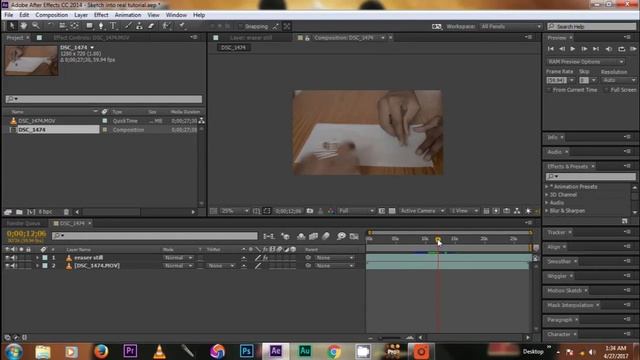The width and height of the screenshot is (640, 360).
Task: Open the Animation menu
Action: pyautogui.click(x=128, y=15)
